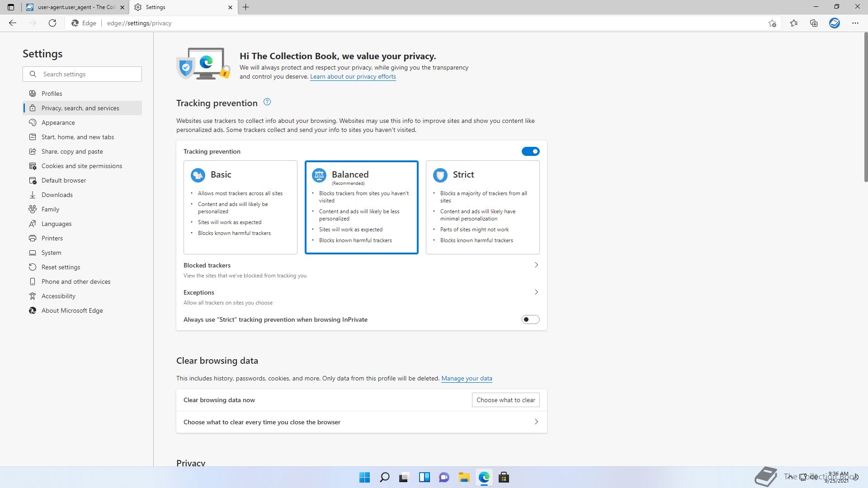Select the Balanced tracking prevention card

pos(362,207)
